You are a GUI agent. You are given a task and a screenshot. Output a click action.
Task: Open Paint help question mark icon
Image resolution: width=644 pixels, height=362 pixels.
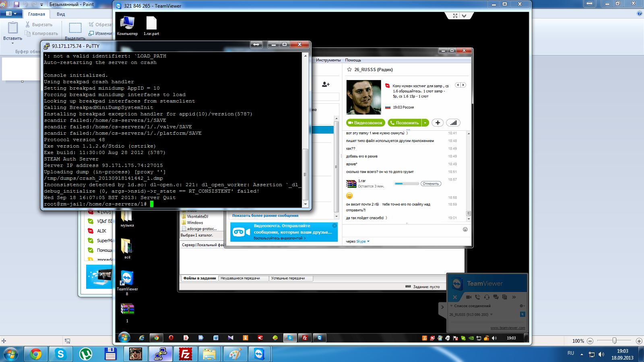point(640,13)
